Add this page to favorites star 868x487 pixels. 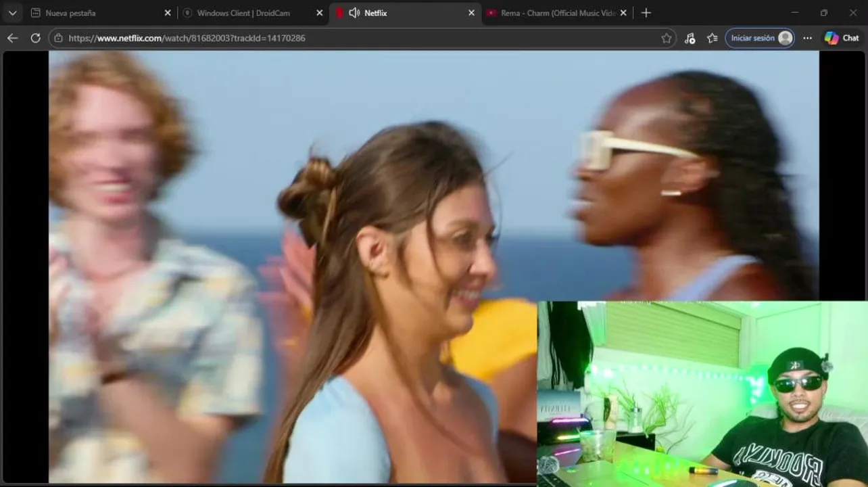667,38
